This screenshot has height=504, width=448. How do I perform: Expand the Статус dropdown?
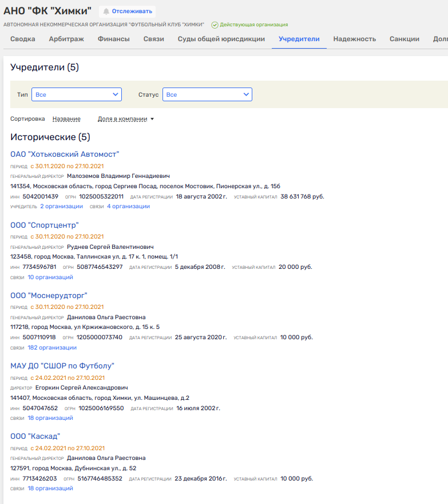coord(207,94)
